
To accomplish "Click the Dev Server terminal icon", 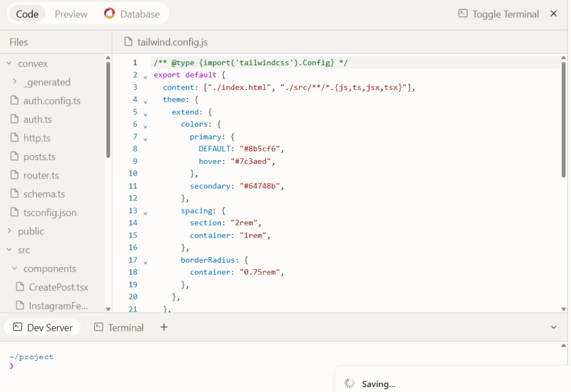I will tap(17, 327).
